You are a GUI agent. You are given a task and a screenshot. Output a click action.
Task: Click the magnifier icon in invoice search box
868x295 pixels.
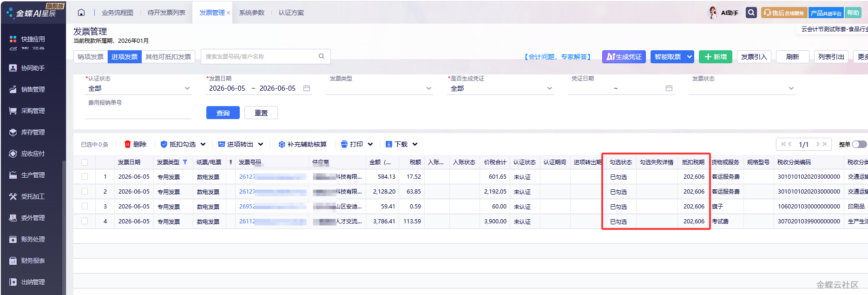click(x=321, y=56)
